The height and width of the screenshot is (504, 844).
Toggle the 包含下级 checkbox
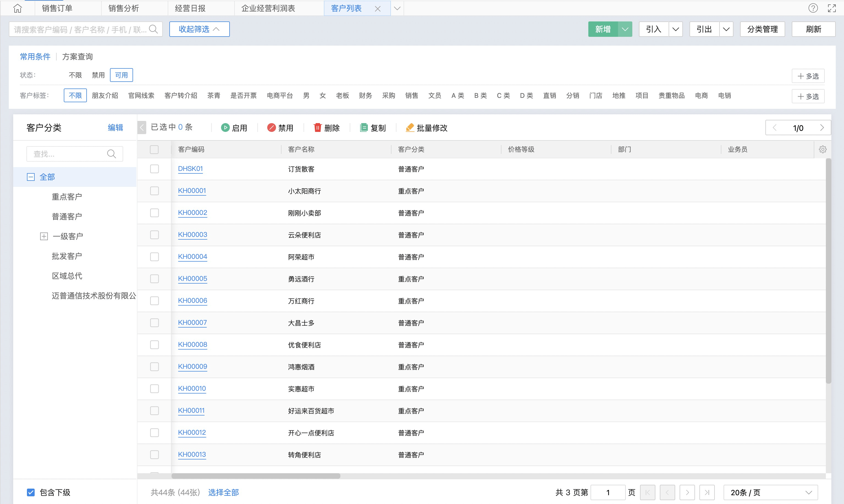(31, 492)
